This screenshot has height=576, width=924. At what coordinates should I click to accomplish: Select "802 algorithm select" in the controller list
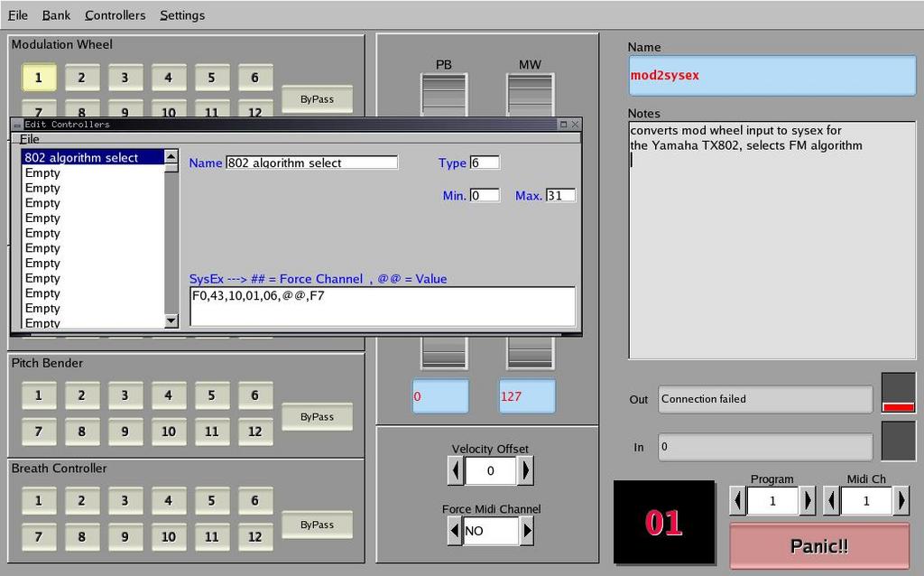pyautogui.click(x=81, y=157)
